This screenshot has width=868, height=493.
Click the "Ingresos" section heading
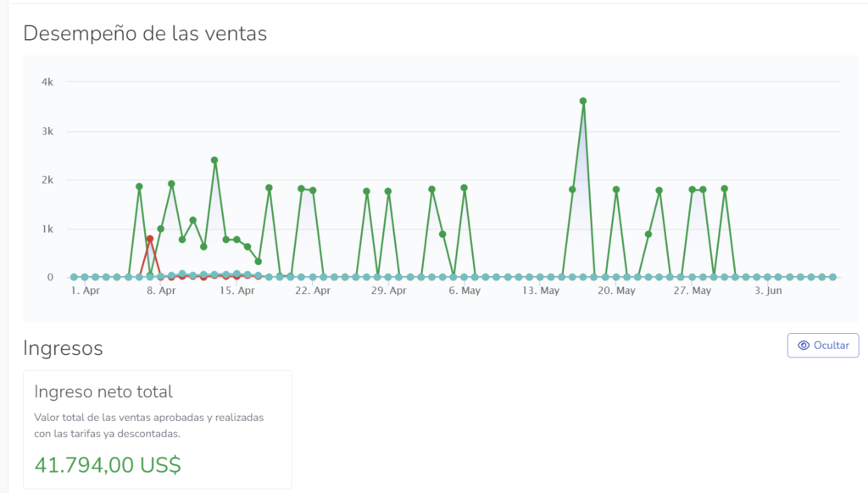[x=63, y=347]
